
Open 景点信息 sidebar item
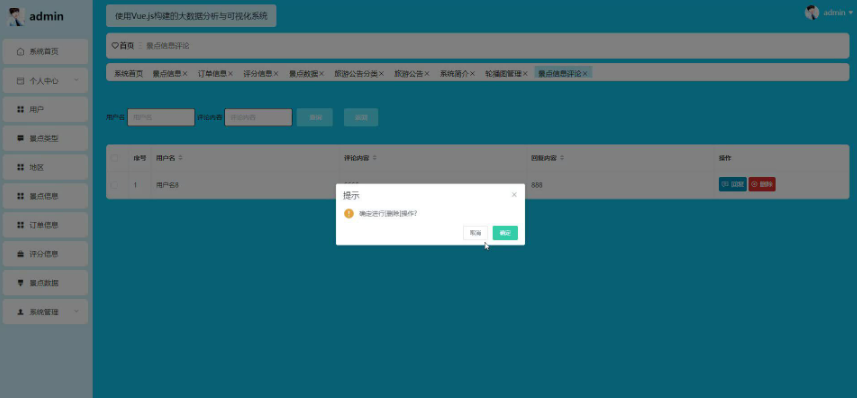pos(45,196)
